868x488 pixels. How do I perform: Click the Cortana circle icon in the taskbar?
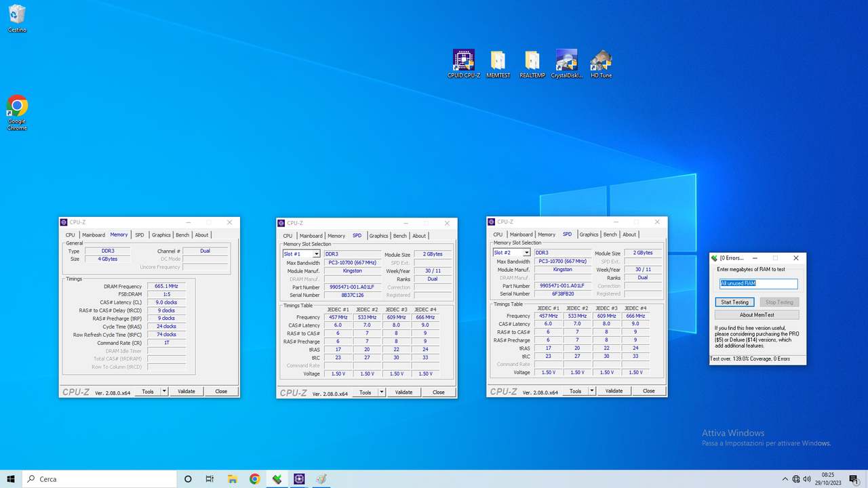188,479
